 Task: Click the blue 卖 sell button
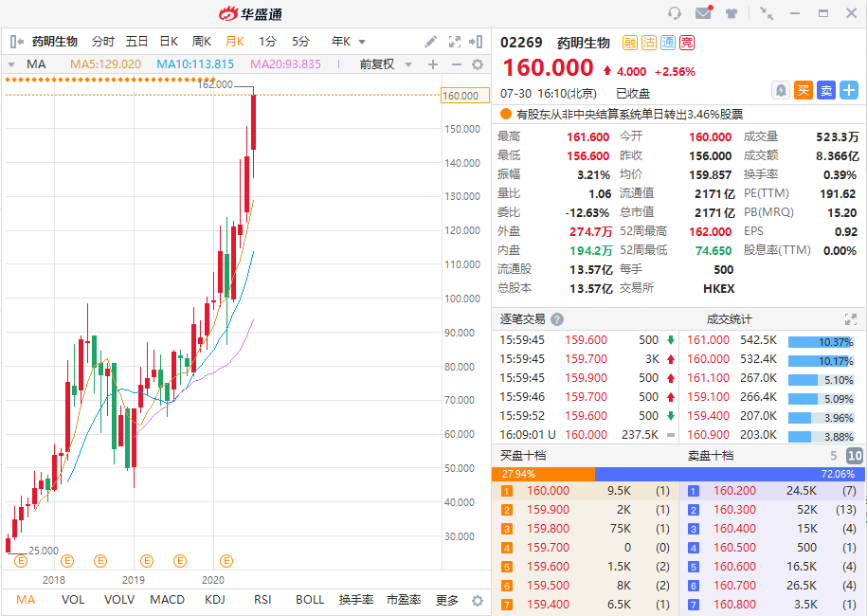(x=826, y=90)
